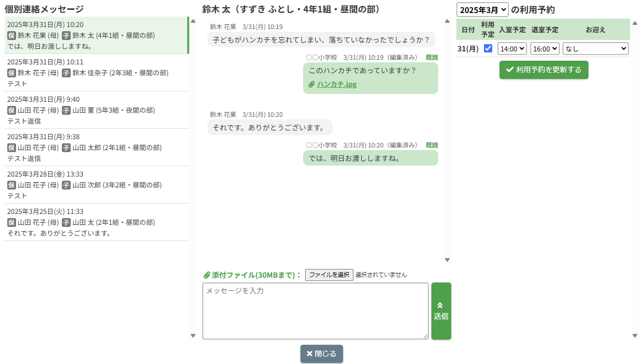Screen dimensions: 643x364
Task: Click the down arrow of the chat scrollbar
Action: point(447,260)
